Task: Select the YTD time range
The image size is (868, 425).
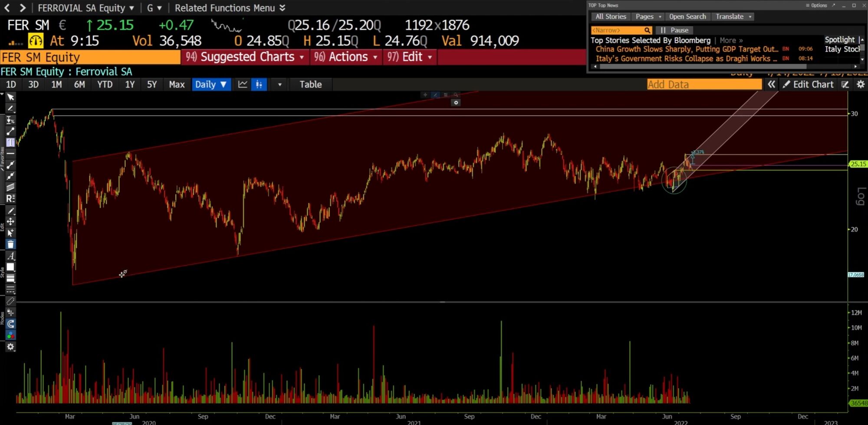Action: pos(105,84)
